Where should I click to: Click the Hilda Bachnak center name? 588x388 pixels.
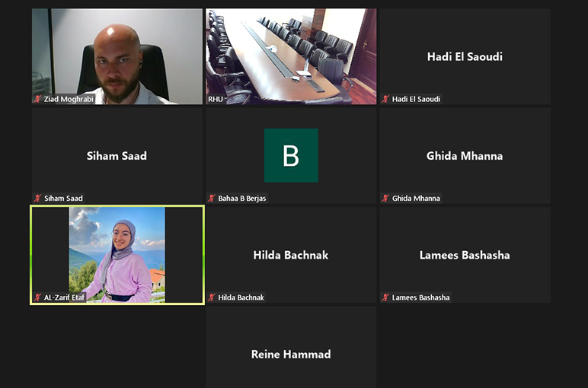point(291,255)
